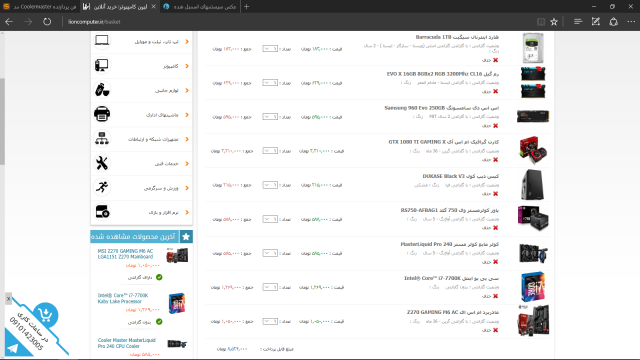This screenshot has width=640, height=360.
Task: Remove Intel Core i7-7700K from basket
Action: pos(495,296)
